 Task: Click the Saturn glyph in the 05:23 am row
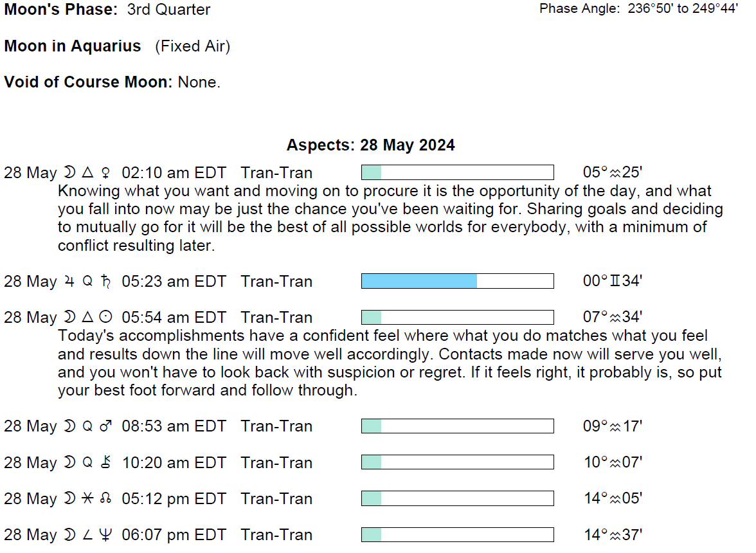click(x=106, y=282)
